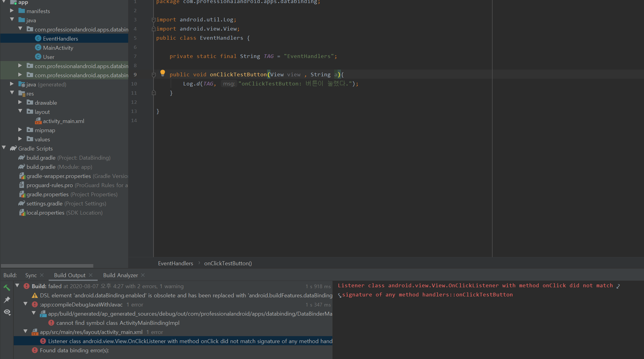This screenshot has height=359, width=644.
Task: Click the pin tab icon in Build panel
Action: click(7, 300)
